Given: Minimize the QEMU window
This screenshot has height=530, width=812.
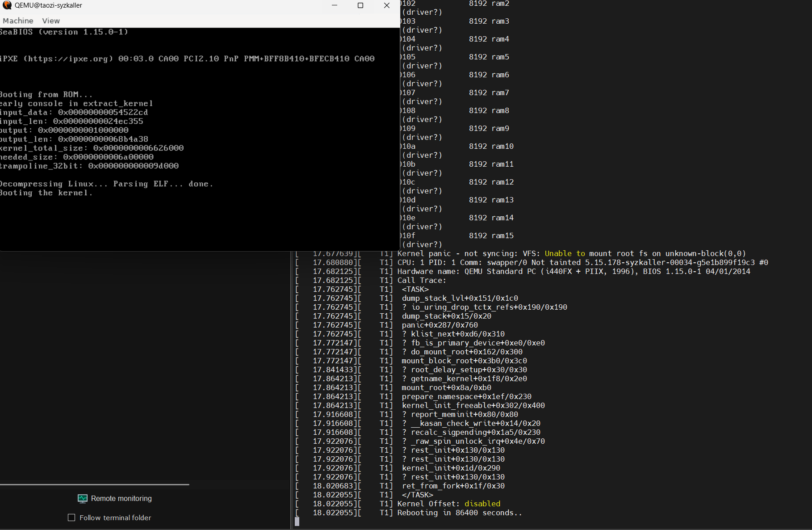Looking at the screenshot, I should [335, 5].
